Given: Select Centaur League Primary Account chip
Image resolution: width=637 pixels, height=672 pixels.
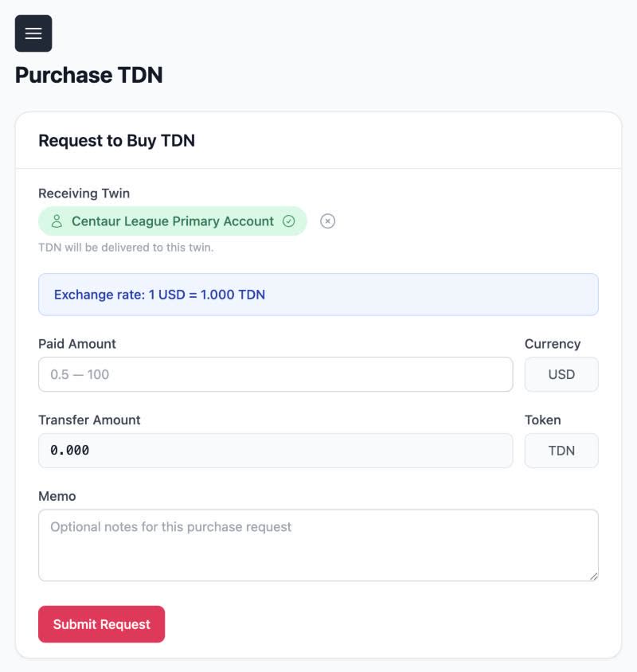Looking at the screenshot, I should (x=173, y=221).
